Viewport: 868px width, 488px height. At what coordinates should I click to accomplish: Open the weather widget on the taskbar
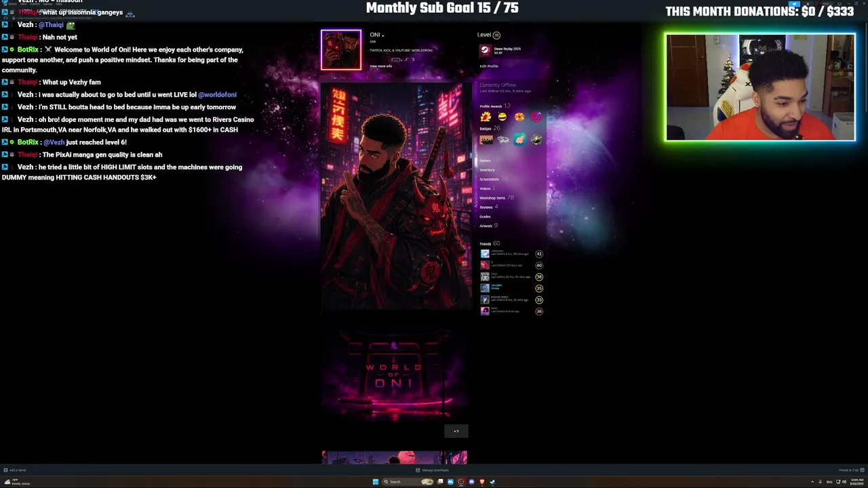[17, 482]
